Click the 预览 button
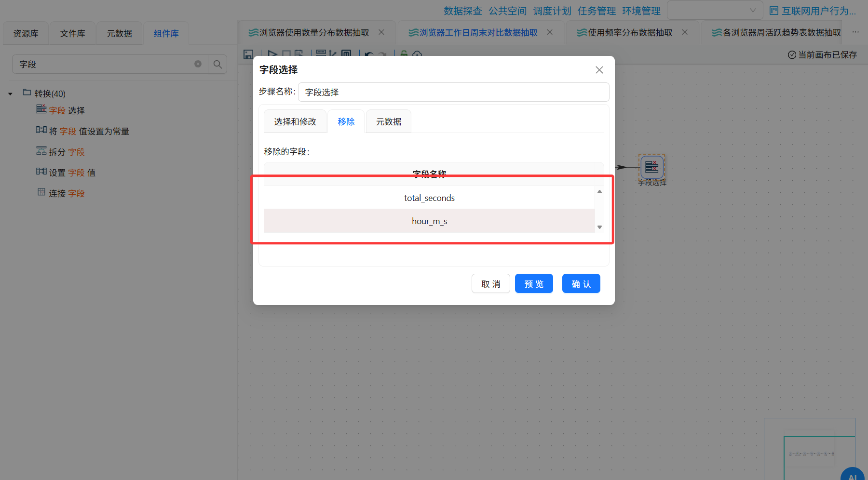Viewport: 868px width, 480px height. [x=534, y=283]
